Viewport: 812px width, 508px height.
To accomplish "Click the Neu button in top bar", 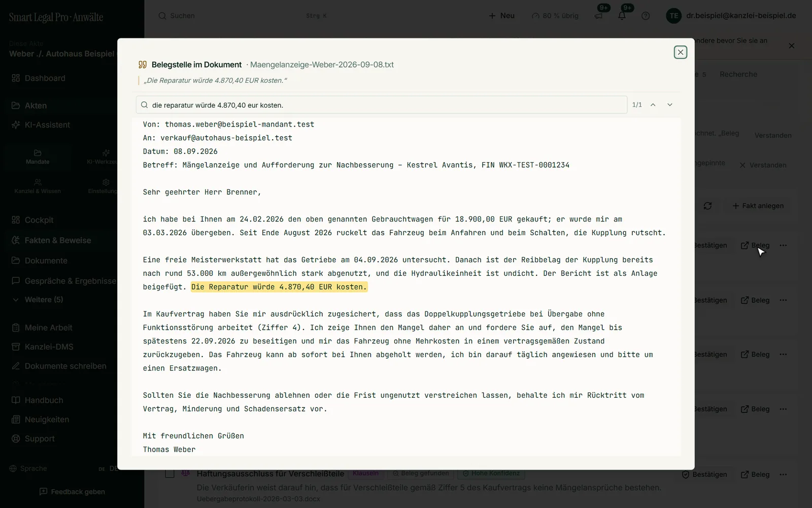I will click(x=501, y=16).
